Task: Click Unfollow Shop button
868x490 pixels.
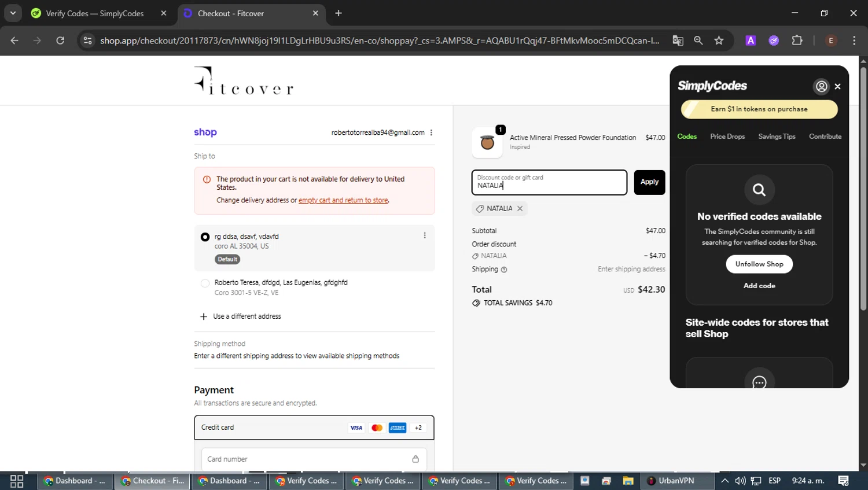Action: [x=759, y=264]
